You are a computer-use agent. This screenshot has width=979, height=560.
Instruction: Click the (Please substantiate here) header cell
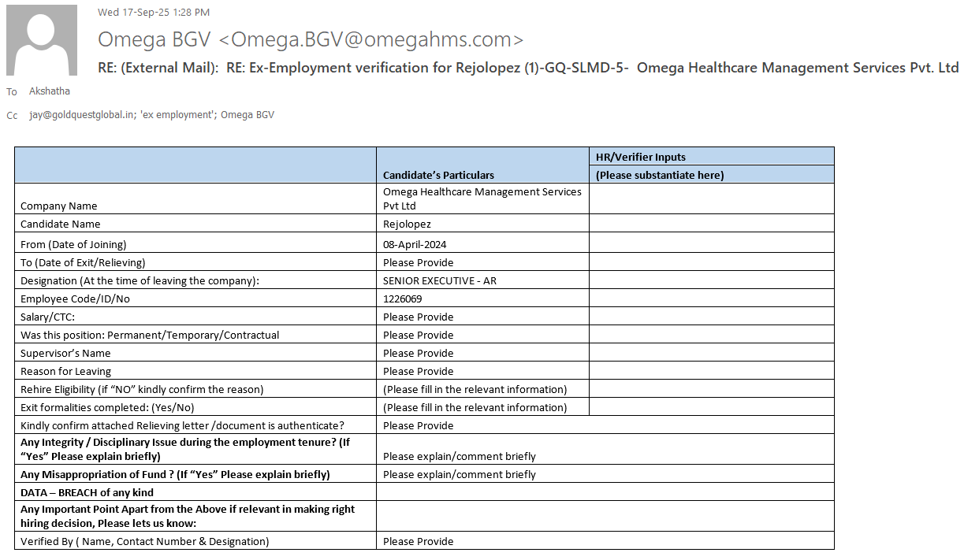(660, 175)
